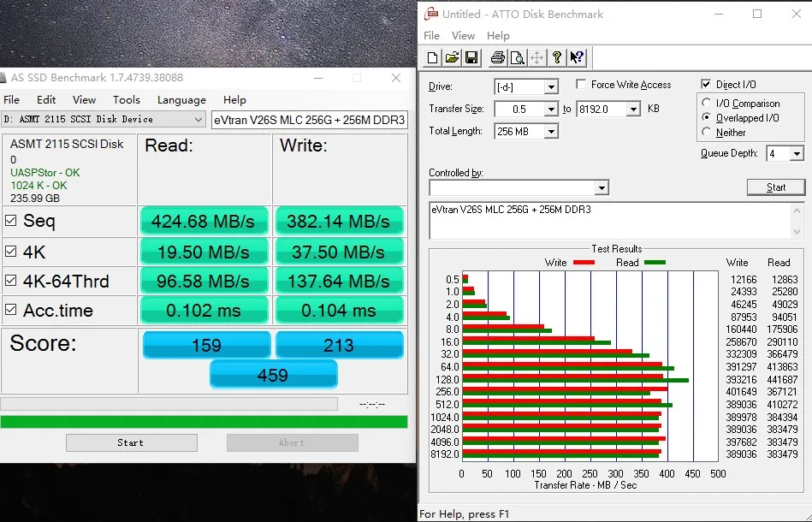Open the AS SSD View menu
812x522 pixels.
coord(84,99)
